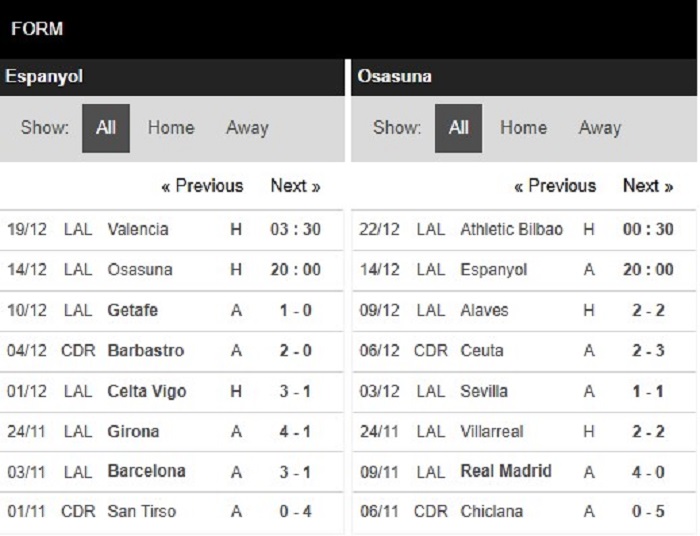The image size is (700, 536).
Task: Select the Barcelona match in Espanyol form
Action: [171, 472]
